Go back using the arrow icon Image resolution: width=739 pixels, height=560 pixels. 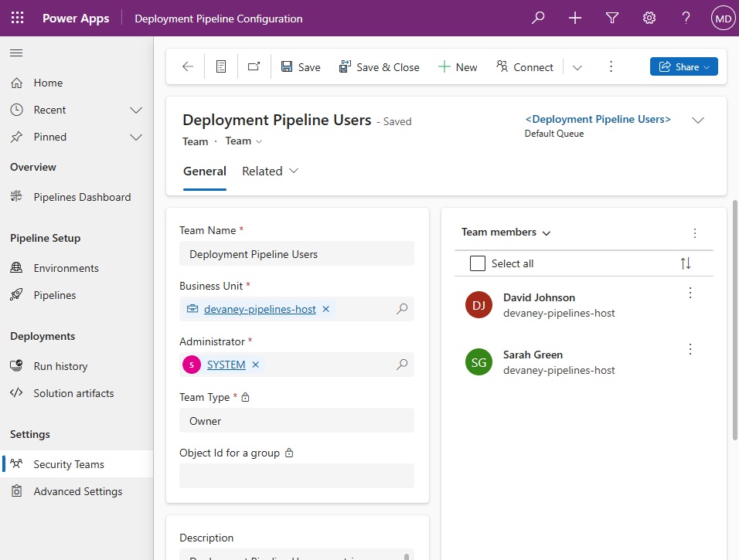tap(188, 66)
